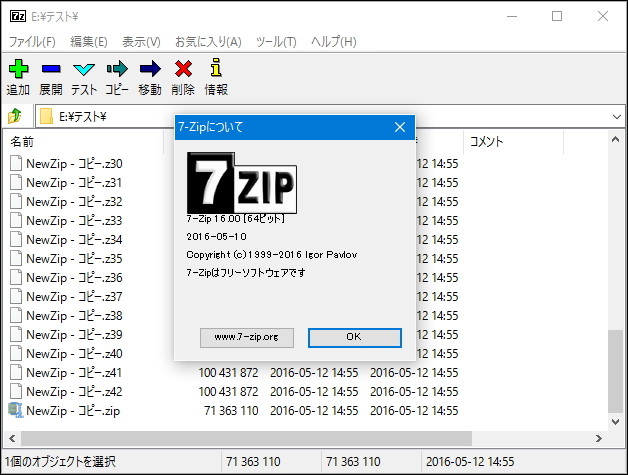Viewport: 628px width, 475px height.
Task: Select file NewZip - コピー.z38
Action: tap(74, 316)
